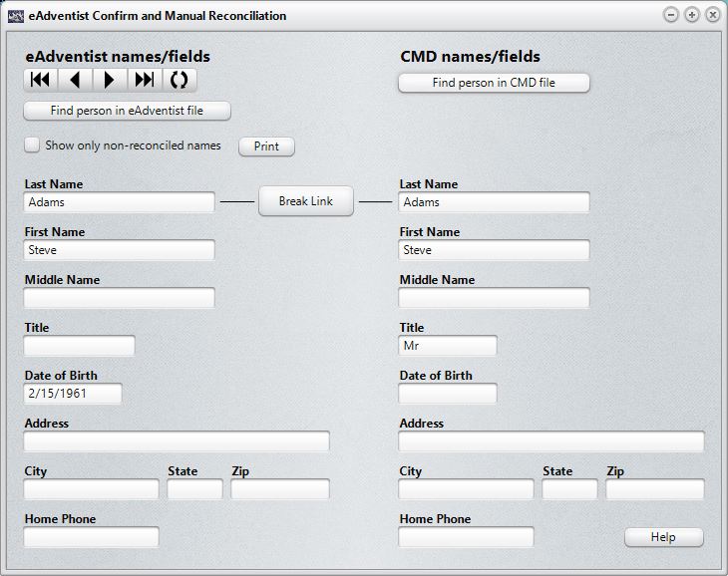
Task: Open Help for this window
Action: point(664,537)
